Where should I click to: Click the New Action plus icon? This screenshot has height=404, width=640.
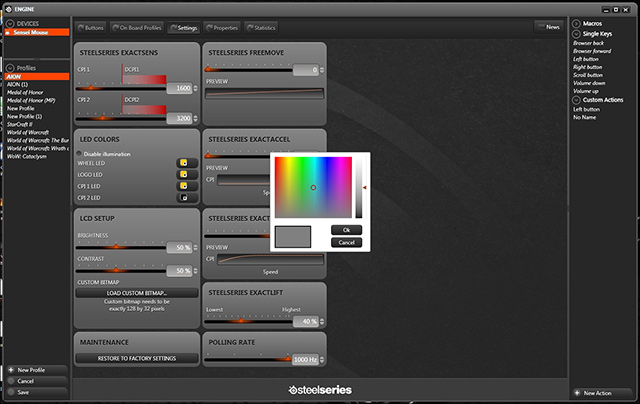tap(577, 393)
